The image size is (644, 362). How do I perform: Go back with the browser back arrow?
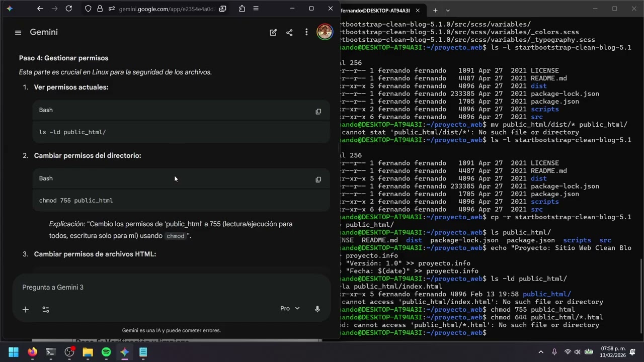40,9
